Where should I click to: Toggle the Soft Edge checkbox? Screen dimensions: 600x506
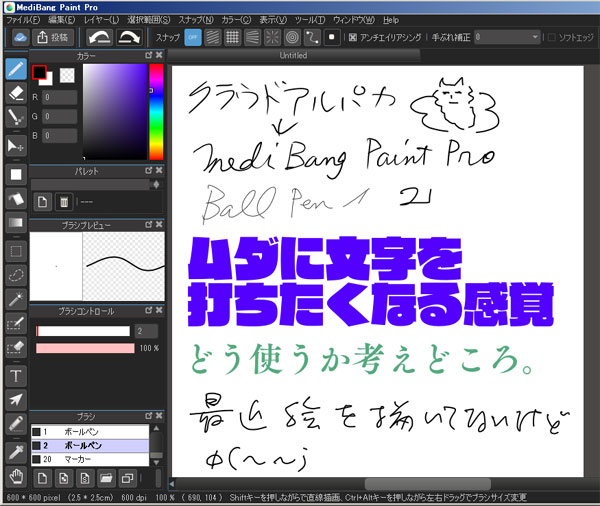click(552, 38)
